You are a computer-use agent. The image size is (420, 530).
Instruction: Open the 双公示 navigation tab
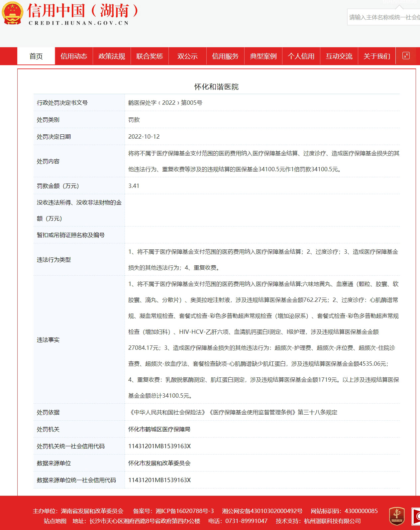pos(187,56)
